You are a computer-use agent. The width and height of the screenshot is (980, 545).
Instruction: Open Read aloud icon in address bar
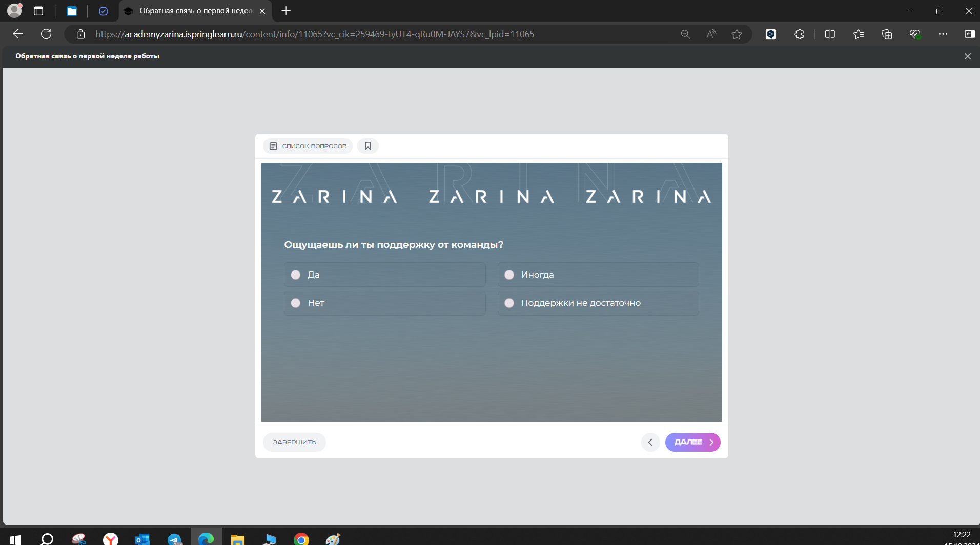(711, 34)
